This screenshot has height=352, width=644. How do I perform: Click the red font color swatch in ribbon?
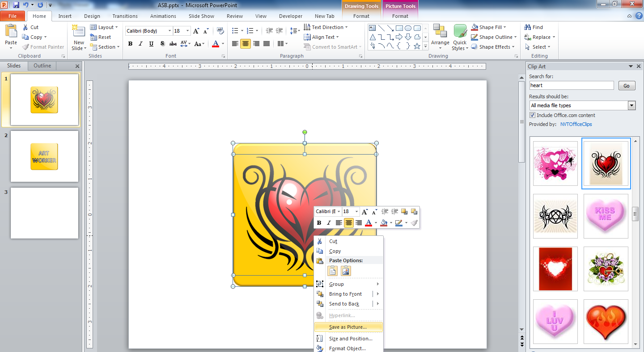click(216, 44)
